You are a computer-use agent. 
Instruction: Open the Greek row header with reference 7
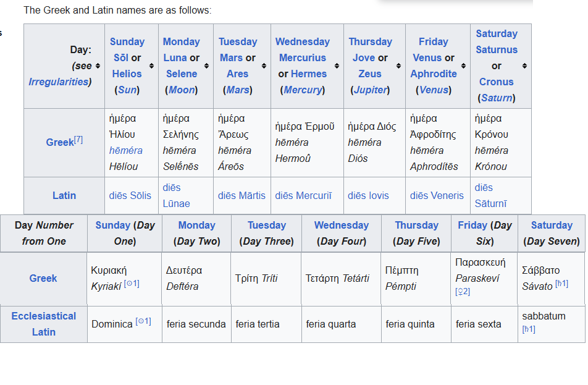[x=60, y=143]
